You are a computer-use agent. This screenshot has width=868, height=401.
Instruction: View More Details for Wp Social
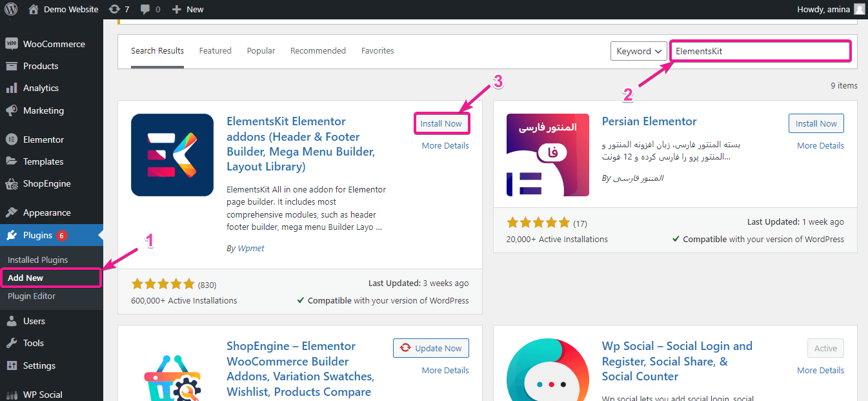point(820,370)
